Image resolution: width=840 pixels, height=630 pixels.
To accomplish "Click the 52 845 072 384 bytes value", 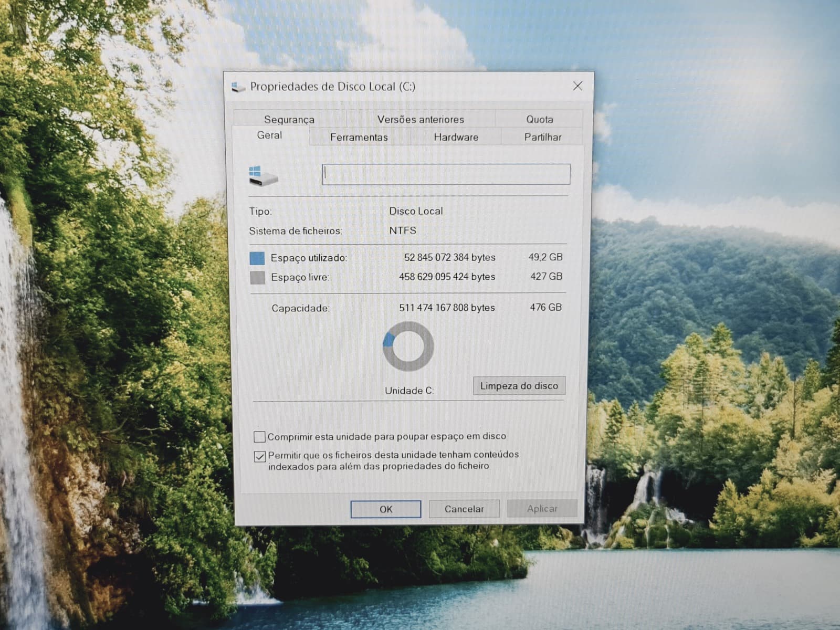I will [x=450, y=257].
